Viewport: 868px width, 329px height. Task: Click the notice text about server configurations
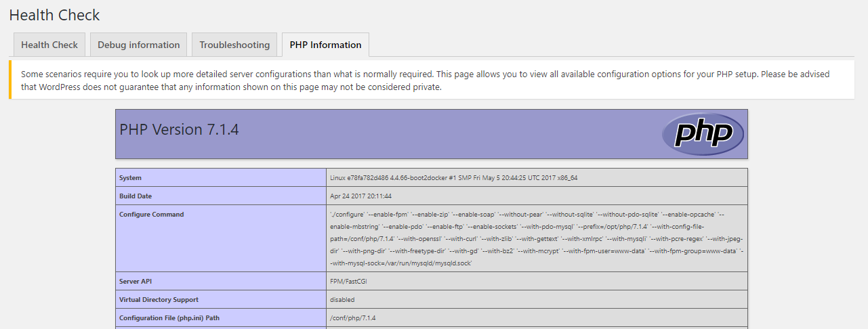425,81
